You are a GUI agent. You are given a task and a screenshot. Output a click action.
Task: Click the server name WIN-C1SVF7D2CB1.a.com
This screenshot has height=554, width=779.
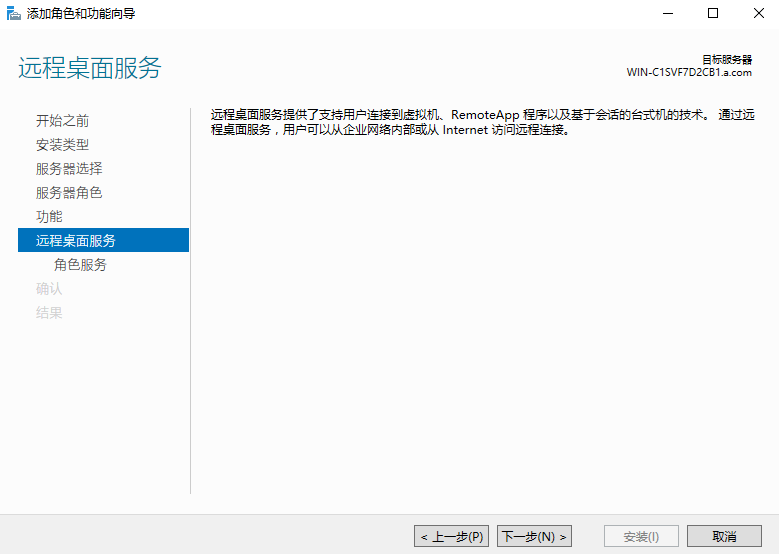(x=689, y=73)
